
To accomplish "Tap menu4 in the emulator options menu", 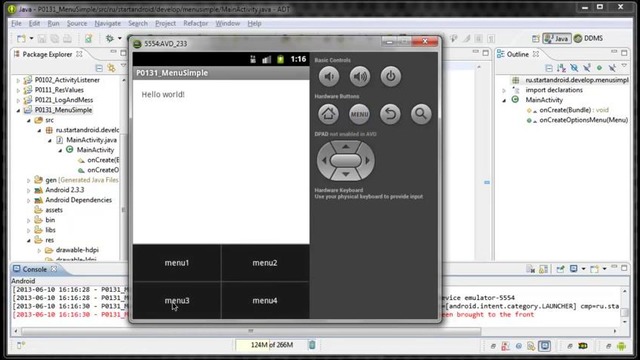I will pos(265,300).
